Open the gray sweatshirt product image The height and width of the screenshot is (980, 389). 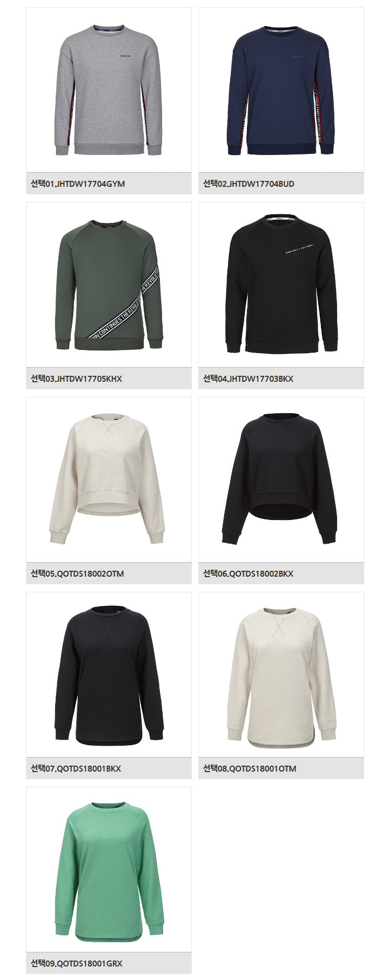point(109,90)
